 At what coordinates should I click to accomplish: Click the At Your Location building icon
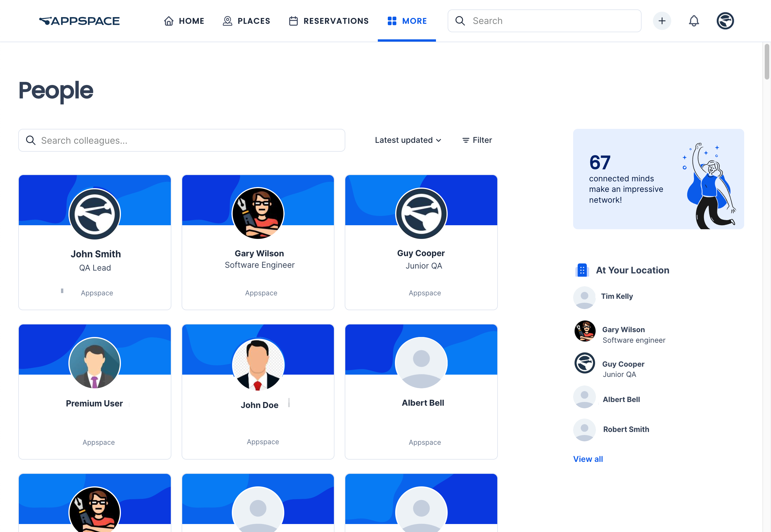[582, 270]
